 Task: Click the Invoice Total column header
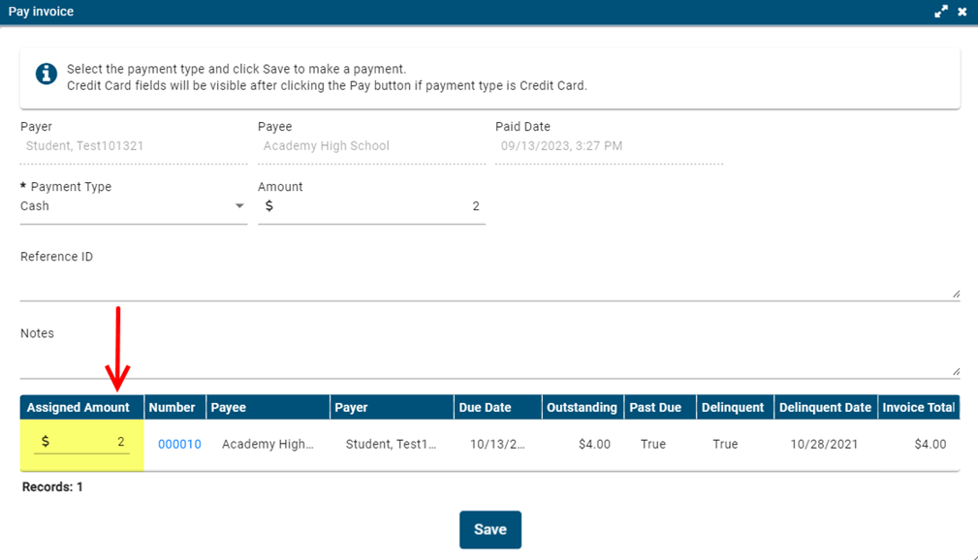(918, 407)
